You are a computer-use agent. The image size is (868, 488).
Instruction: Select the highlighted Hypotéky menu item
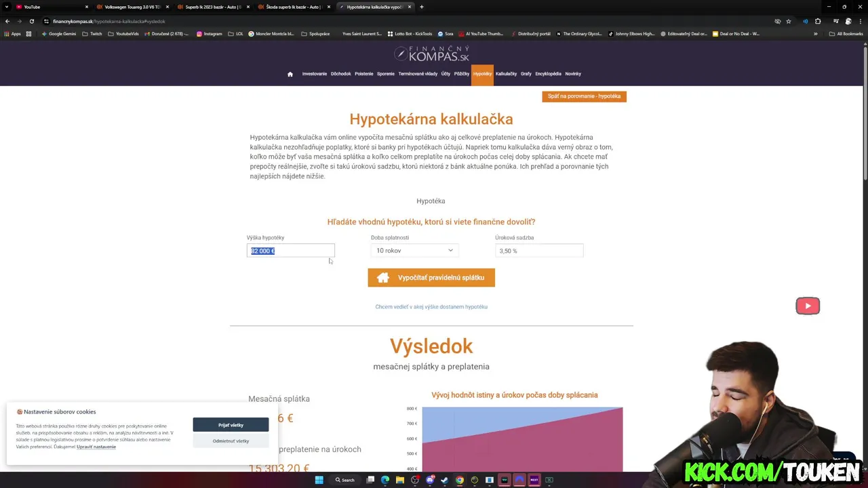click(x=483, y=75)
